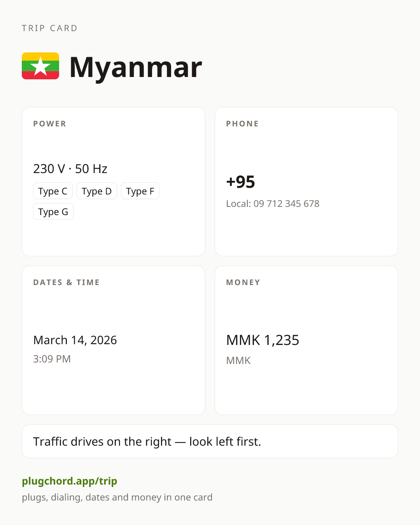Click the Myanmar flag icon
The height and width of the screenshot is (525, 420).
coord(40,66)
